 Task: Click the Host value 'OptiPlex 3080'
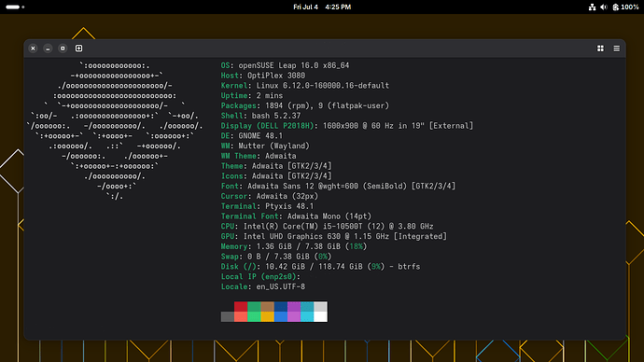276,76
